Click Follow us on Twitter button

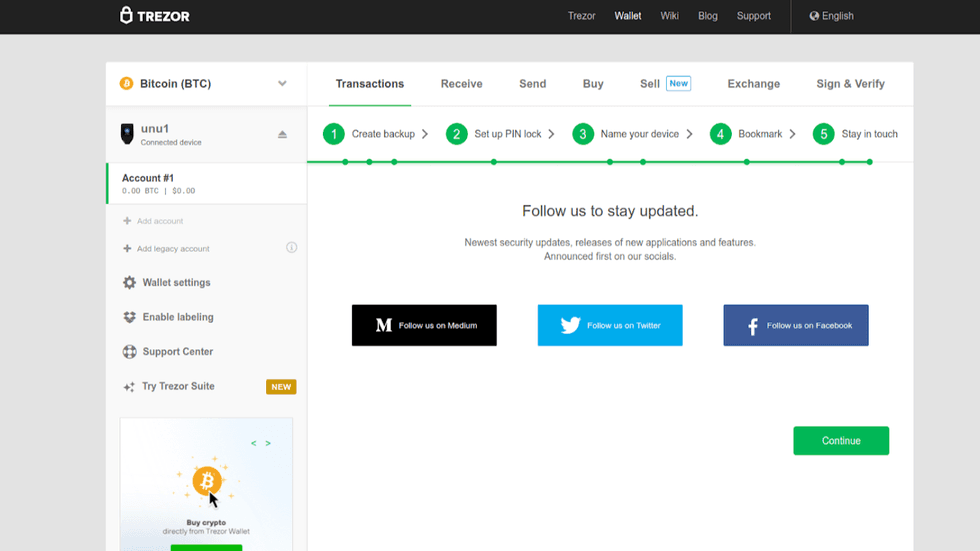[x=610, y=325]
